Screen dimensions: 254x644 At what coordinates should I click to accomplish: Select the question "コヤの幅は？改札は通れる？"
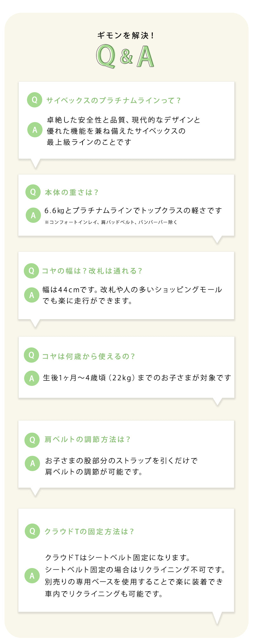pyautogui.click(x=92, y=271)
